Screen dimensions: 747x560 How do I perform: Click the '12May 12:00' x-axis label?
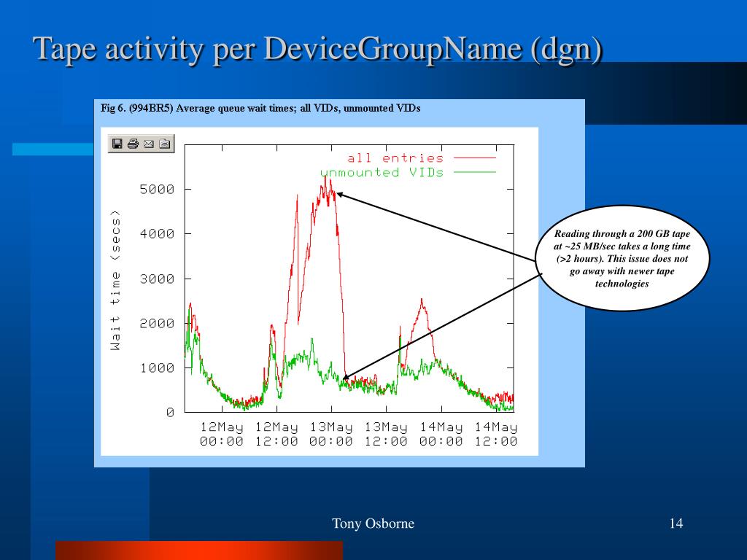click(276, 435)
